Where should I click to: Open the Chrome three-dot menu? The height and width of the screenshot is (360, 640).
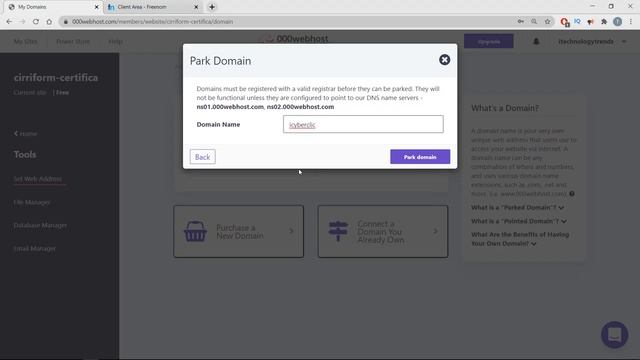631,22
